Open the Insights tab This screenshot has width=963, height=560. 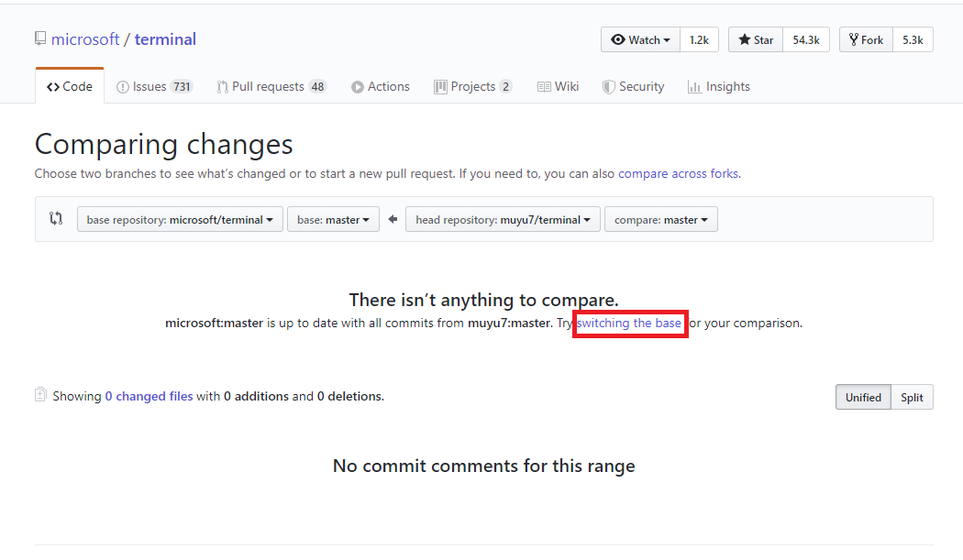[719, 87]
